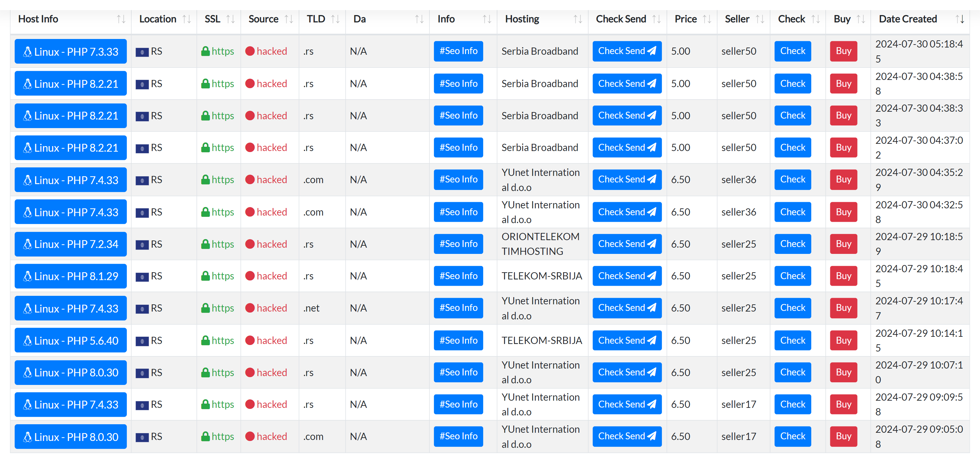Click the https link in the PHP 5.6.40 row

(222, 340)
